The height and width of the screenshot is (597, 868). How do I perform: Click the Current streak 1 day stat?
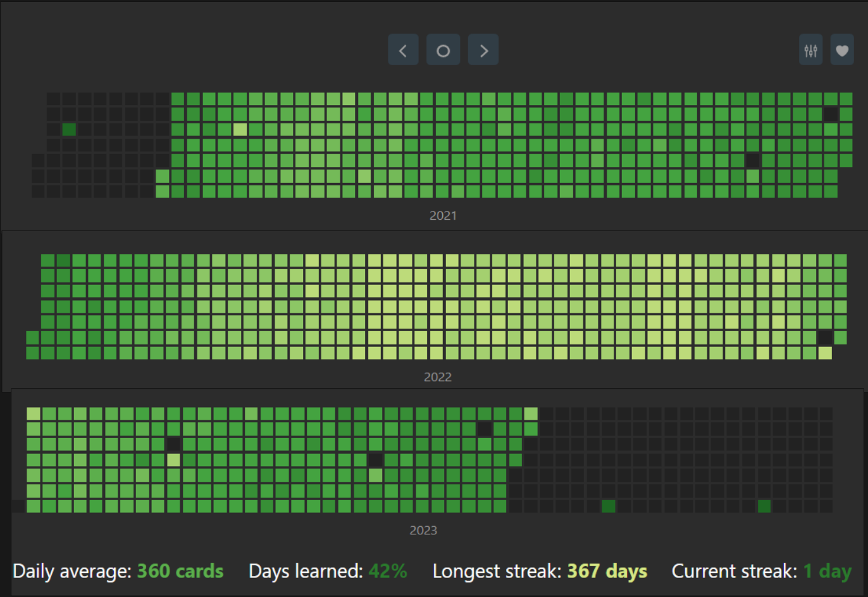pos(762,571)
